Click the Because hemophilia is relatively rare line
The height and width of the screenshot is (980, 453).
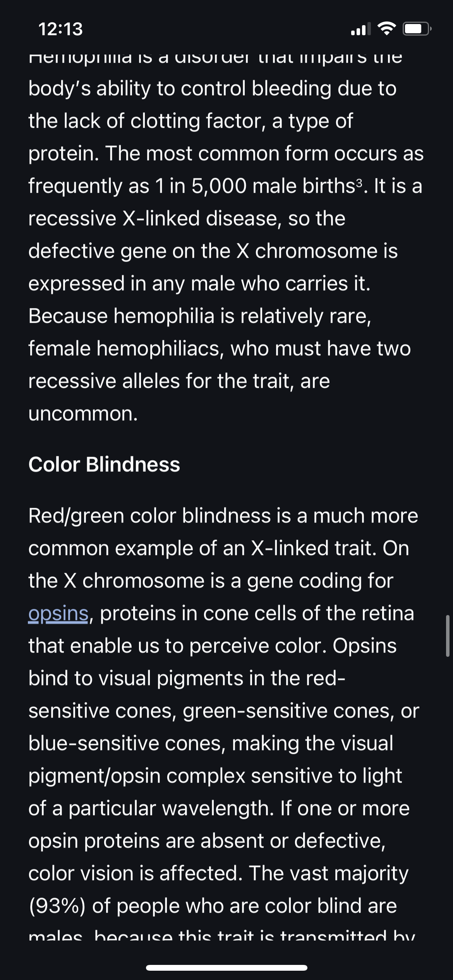(x=200, y=316)
